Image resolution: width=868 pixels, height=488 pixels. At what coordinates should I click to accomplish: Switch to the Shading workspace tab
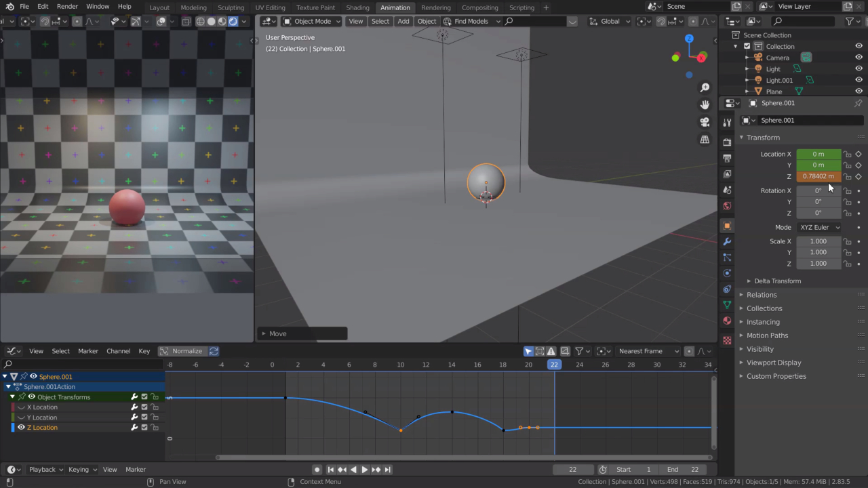(357, 7)
